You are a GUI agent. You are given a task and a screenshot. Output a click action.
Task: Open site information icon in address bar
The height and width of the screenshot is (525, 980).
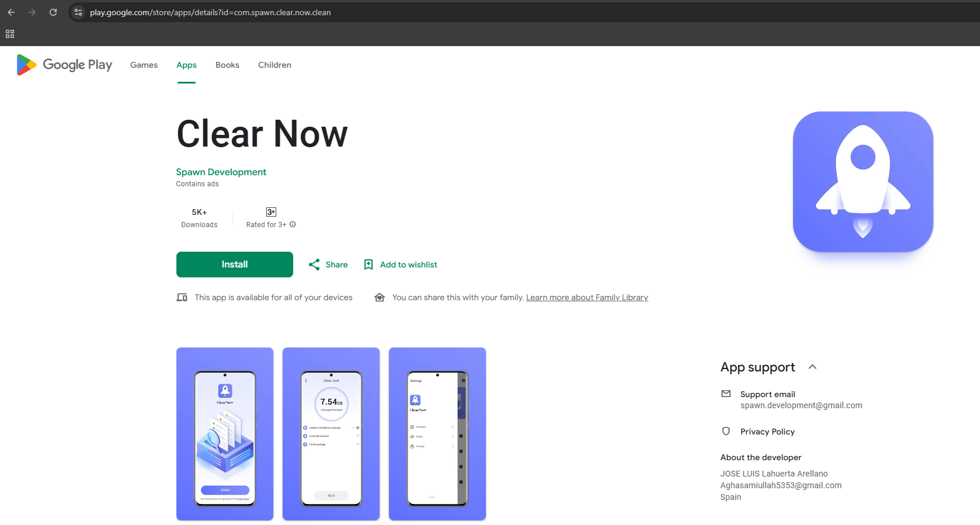pos(78,12)
